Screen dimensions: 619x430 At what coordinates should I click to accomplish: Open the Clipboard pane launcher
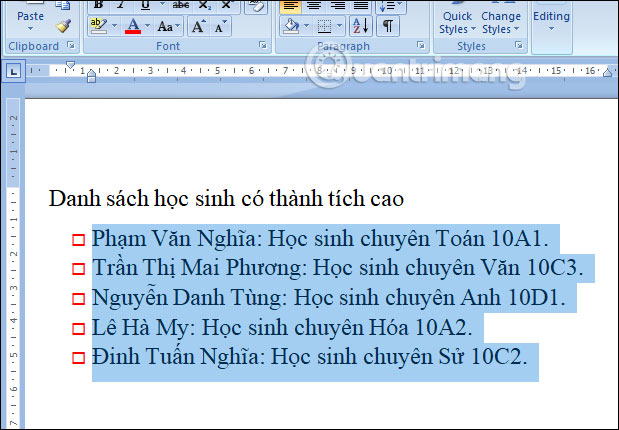coord(71,45)
